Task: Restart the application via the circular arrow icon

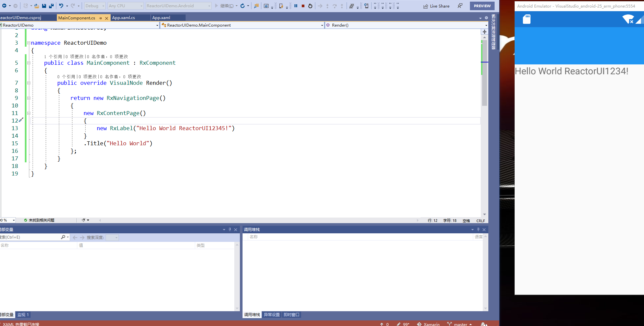Action: 310,6
